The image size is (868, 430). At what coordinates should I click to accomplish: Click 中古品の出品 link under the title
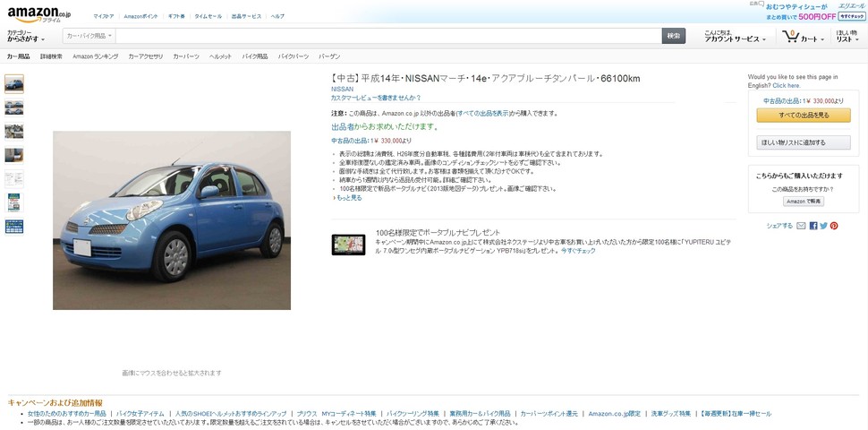pyautogui.click(x=349, y=141)
